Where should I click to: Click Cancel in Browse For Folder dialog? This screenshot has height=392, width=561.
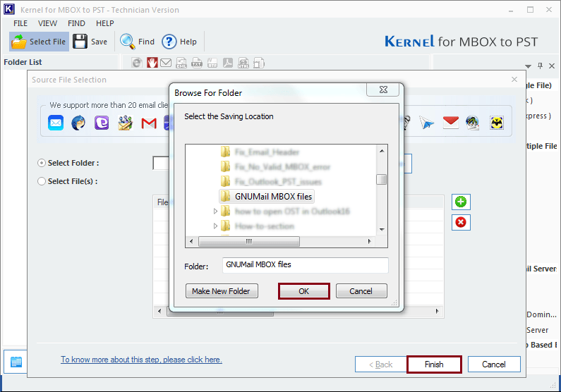coord(361,291)
